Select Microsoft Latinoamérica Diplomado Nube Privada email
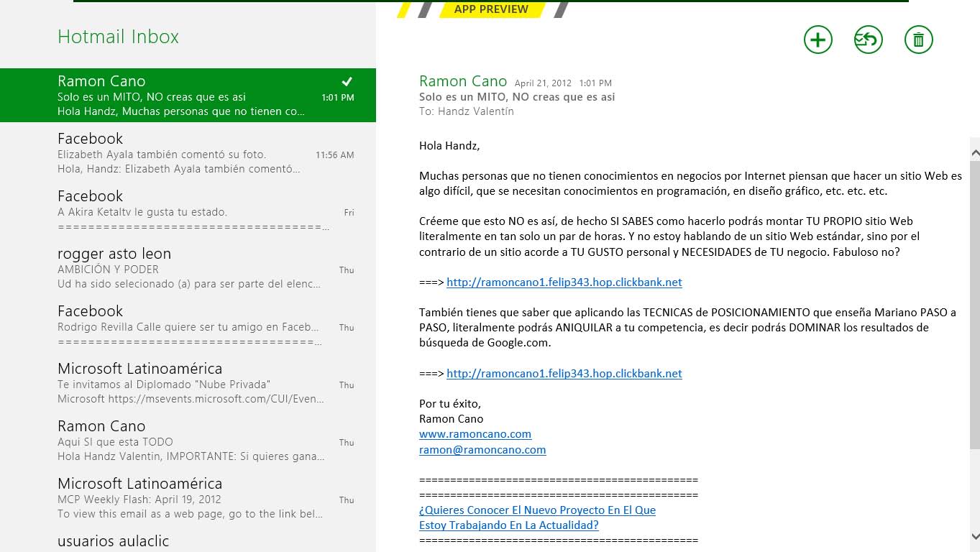This screenshot has height=552, width=980. (x=188, y=382)
